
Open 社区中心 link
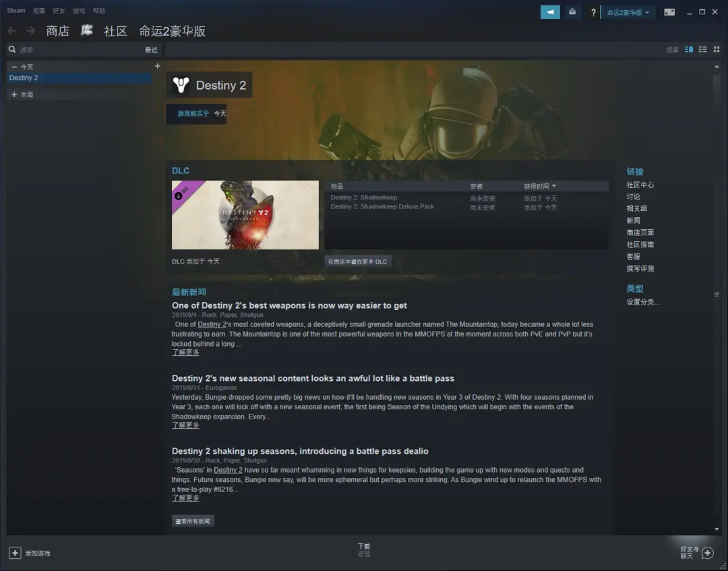tap(640, 185)
